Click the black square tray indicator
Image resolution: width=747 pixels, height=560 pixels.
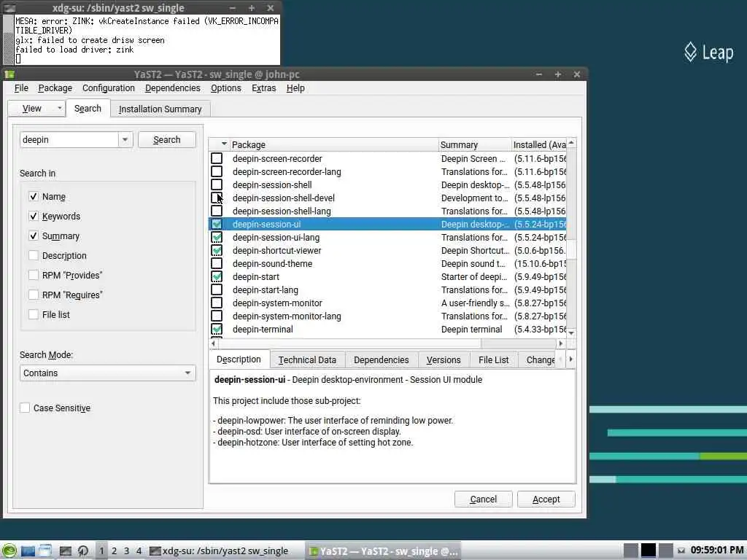click(x=648, y=551)
